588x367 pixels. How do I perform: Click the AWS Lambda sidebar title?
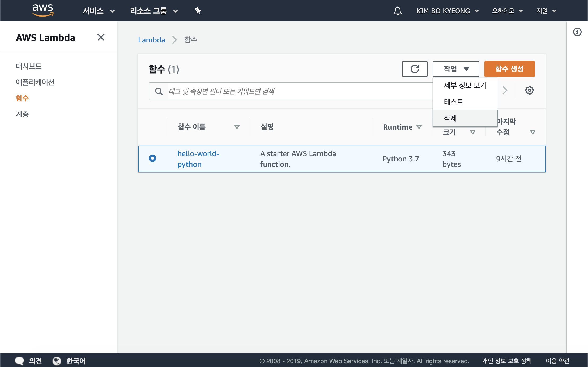[45, 37]
